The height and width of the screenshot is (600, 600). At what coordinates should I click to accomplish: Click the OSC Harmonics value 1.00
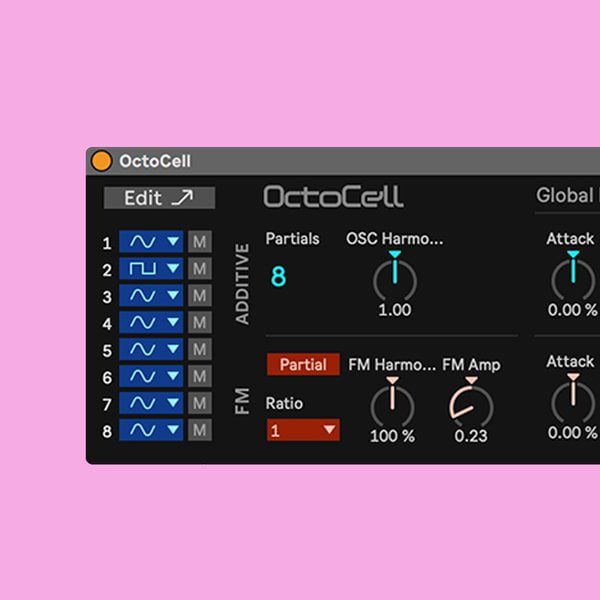pyautogui.click(x=395, y=310)
